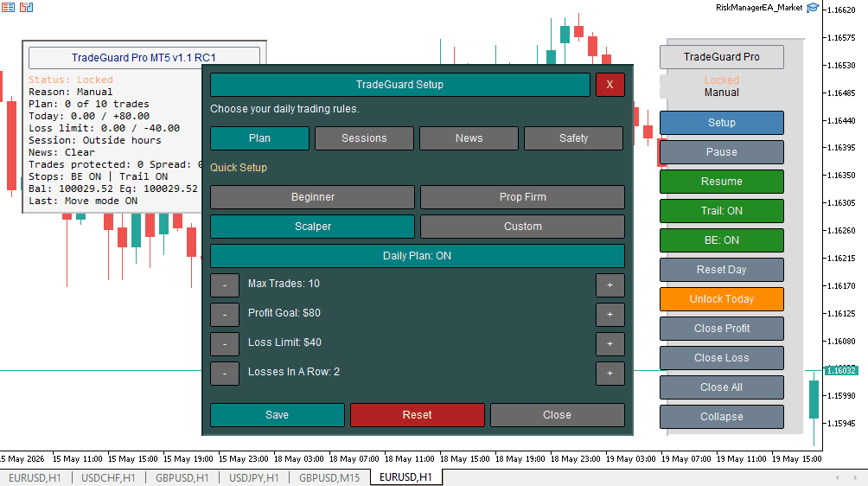
Task: Click the RiskManagerEA graduation cap icon
Action: (x=813, y=8)
